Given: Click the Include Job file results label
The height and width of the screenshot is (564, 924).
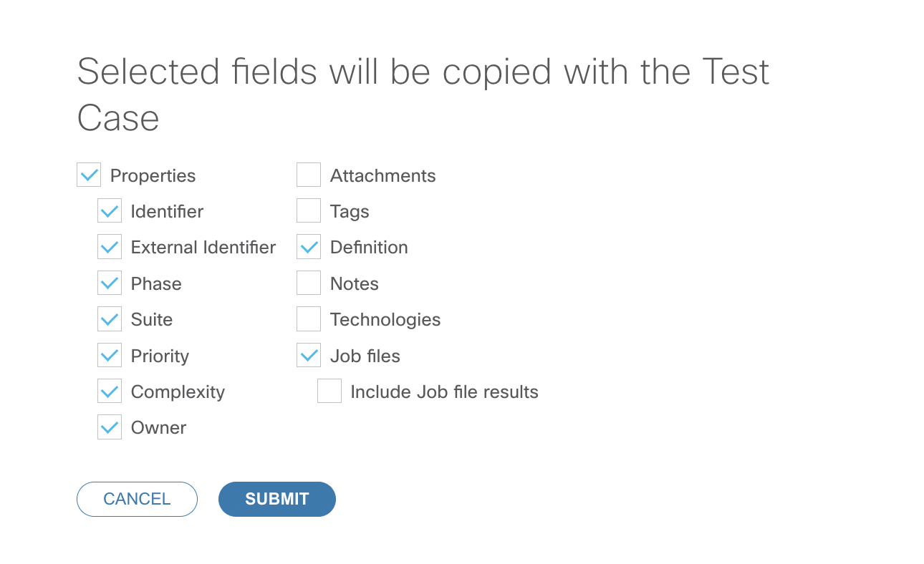Looking at the screenshot, I should [444, 392].
